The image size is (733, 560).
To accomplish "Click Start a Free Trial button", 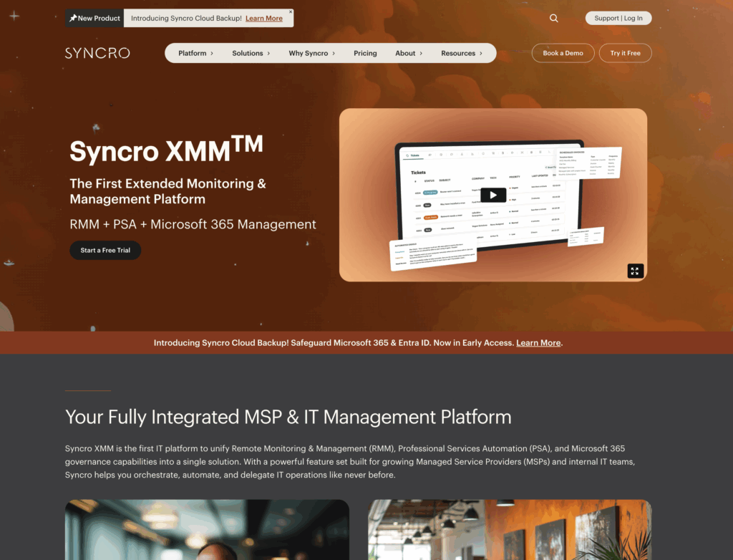I will click(105, 251).
